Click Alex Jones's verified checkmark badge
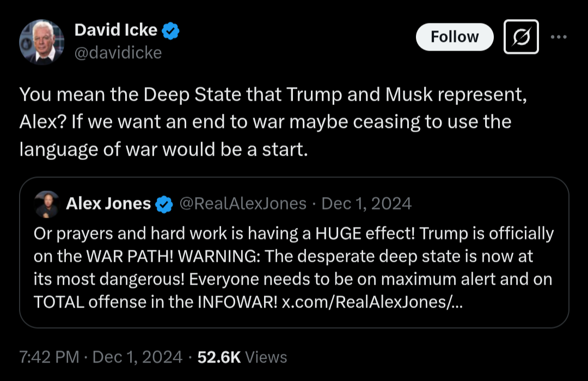Image resolution: width=588 pixels, height=381 pixels. pyautogui.click(x=164, y=204)
